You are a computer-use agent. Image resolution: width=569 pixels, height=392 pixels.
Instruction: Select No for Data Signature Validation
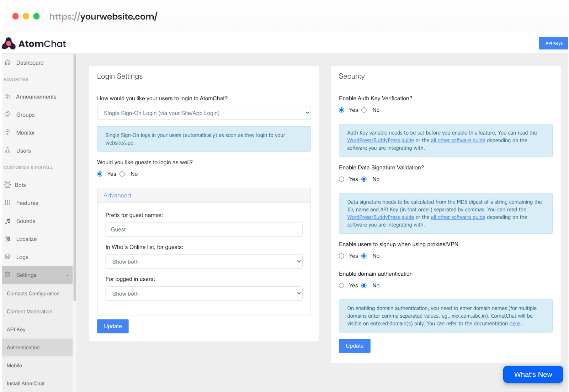364,179
